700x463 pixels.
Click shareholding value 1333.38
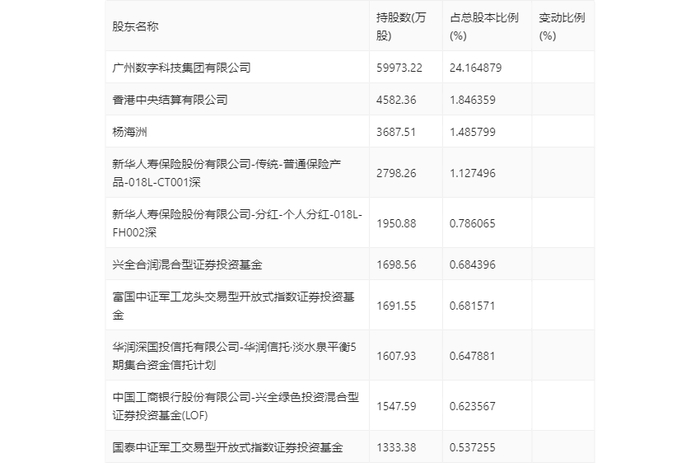[x=396, y=447]
